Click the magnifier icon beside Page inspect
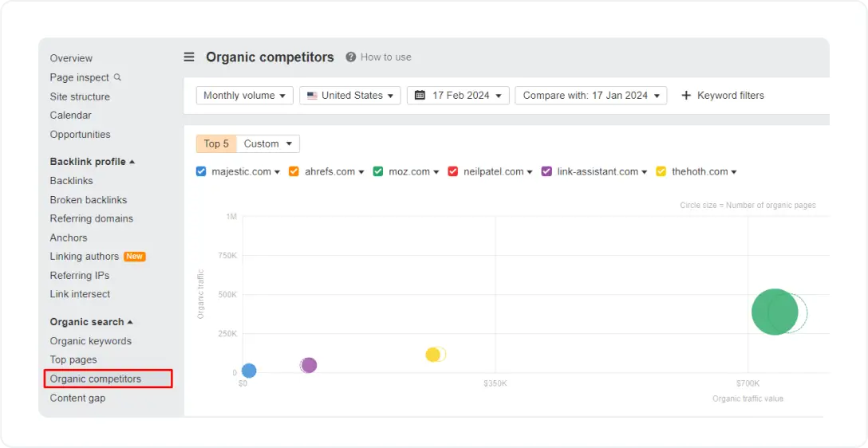This screenshot has width=868, height=448. click(118, 77)
